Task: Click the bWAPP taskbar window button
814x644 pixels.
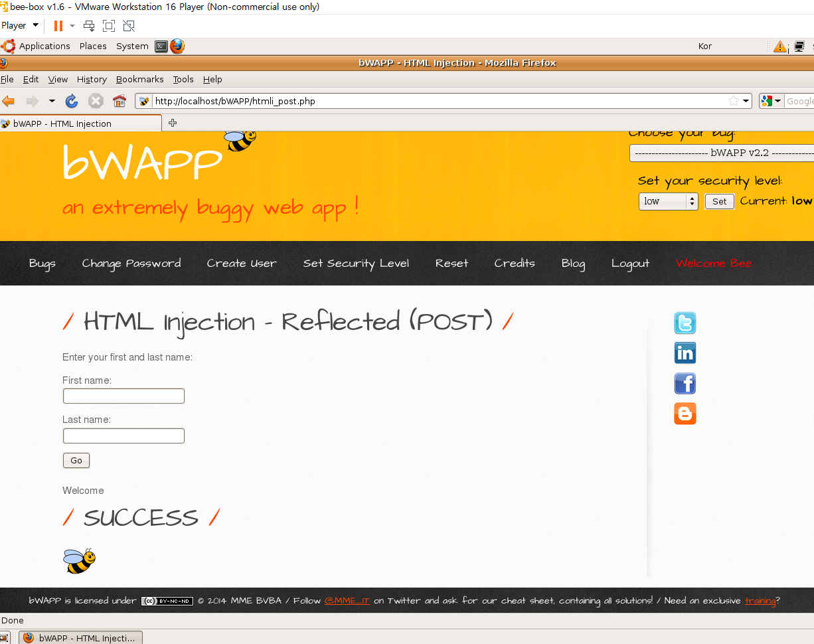Action: (80, 638)
